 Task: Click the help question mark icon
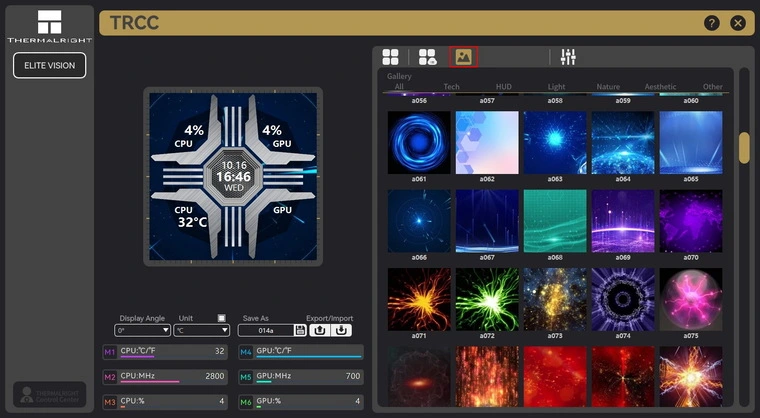click(712, 23)
